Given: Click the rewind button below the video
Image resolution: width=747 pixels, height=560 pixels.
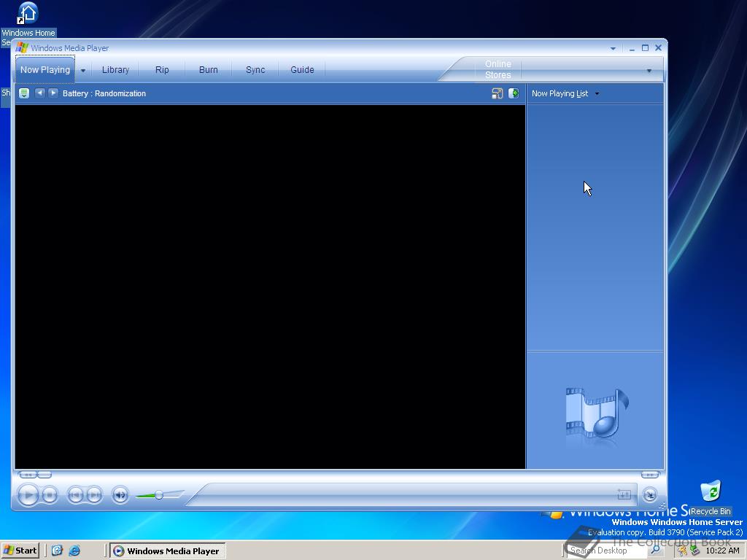Looking at the screenshot, I should point(28,474).
